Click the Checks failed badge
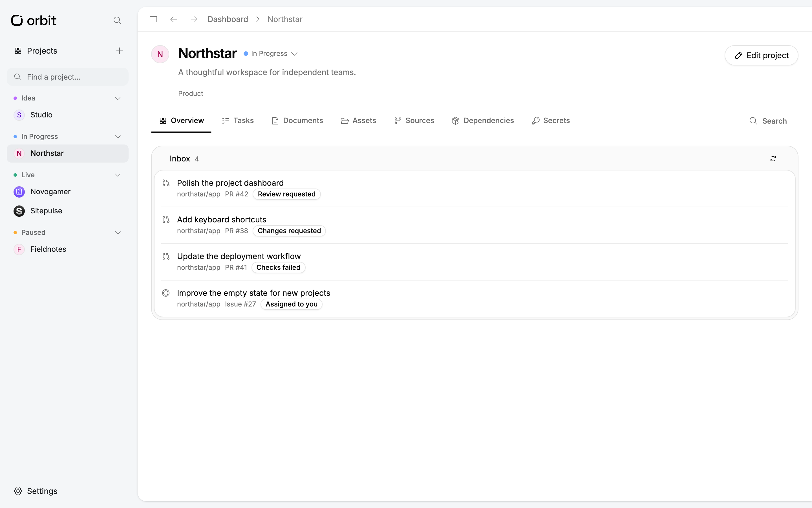This screenshot has width=812, height=508. (278, 268)
